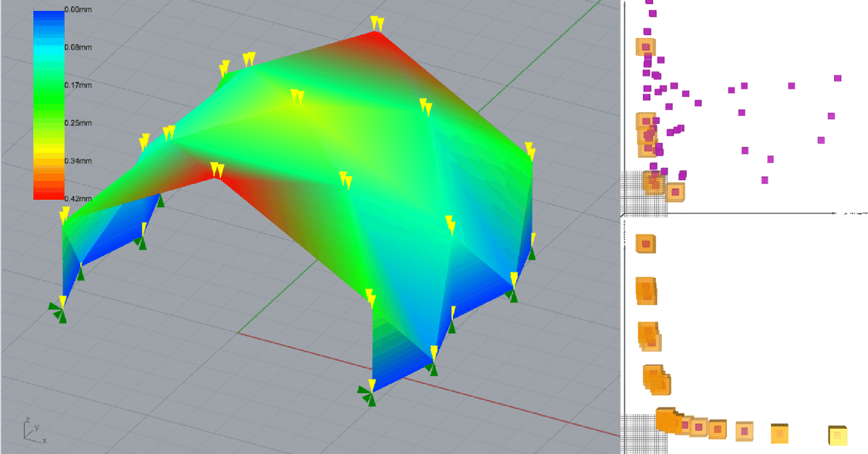868x454 pixels.
Task: Click the displacement color gradient legend bar
Action: pyautogui.click(x=49, y=105)
